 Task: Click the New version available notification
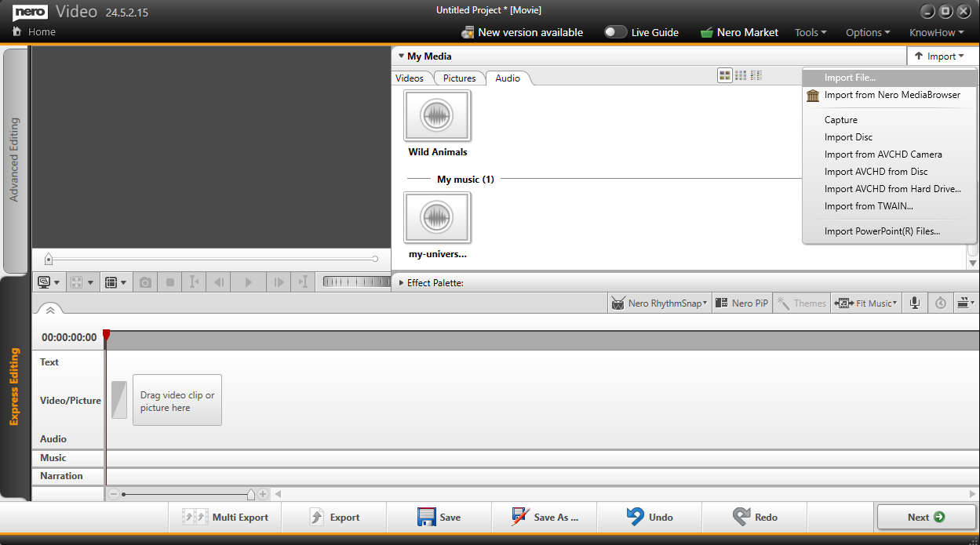[x=522, y=32]
